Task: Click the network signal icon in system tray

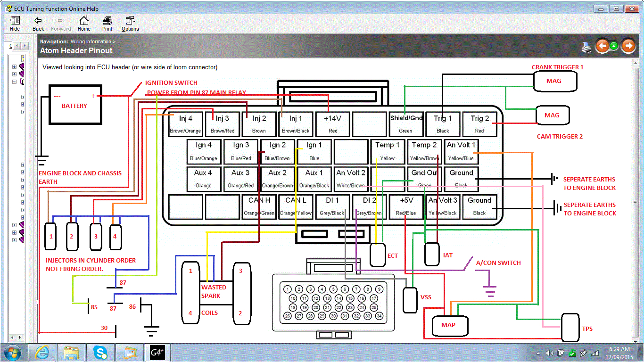Action: (x=595, y=352)
